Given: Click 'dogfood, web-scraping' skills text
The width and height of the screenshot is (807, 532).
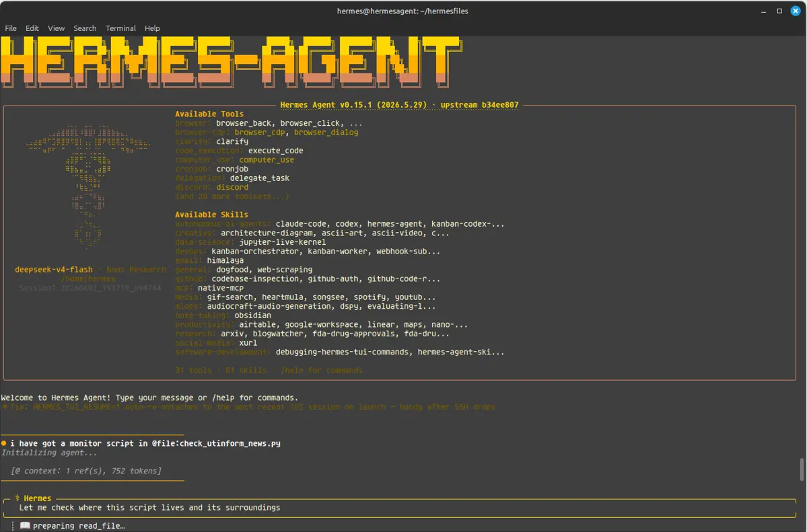Looking at the screenshot, I should pos(264,270).
